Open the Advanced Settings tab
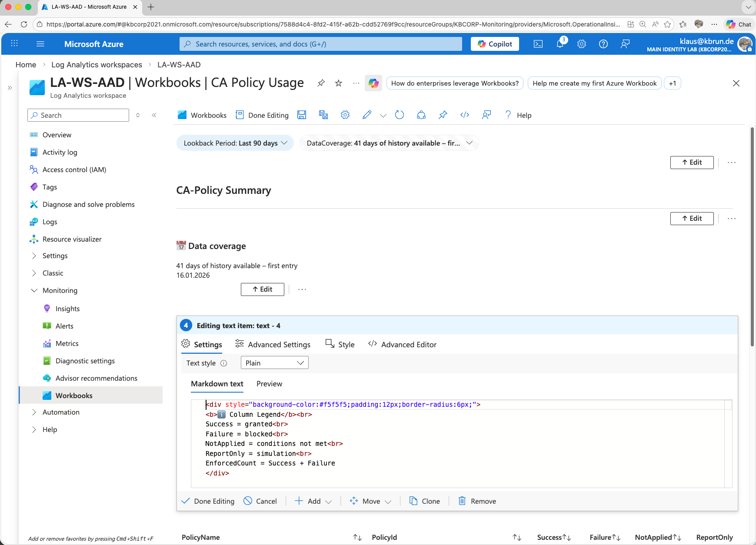Screen dimensions: 756x545 pos(273,345)
